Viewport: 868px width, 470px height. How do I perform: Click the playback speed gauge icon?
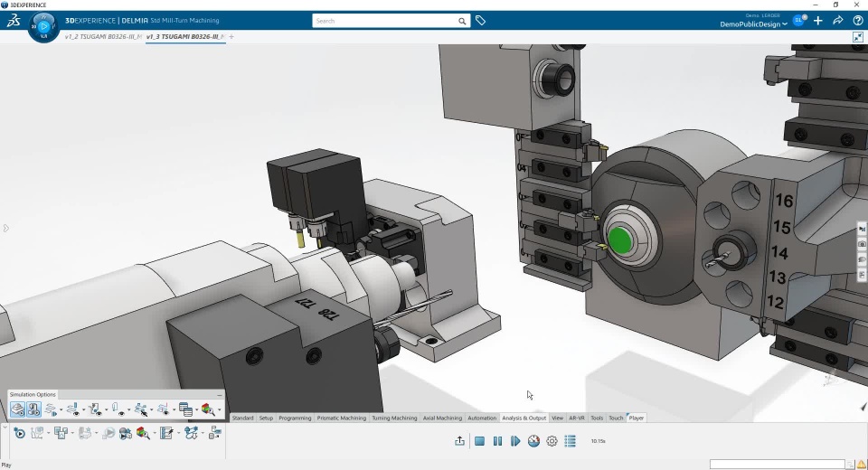pyautogui.click(x=533, y=441)
